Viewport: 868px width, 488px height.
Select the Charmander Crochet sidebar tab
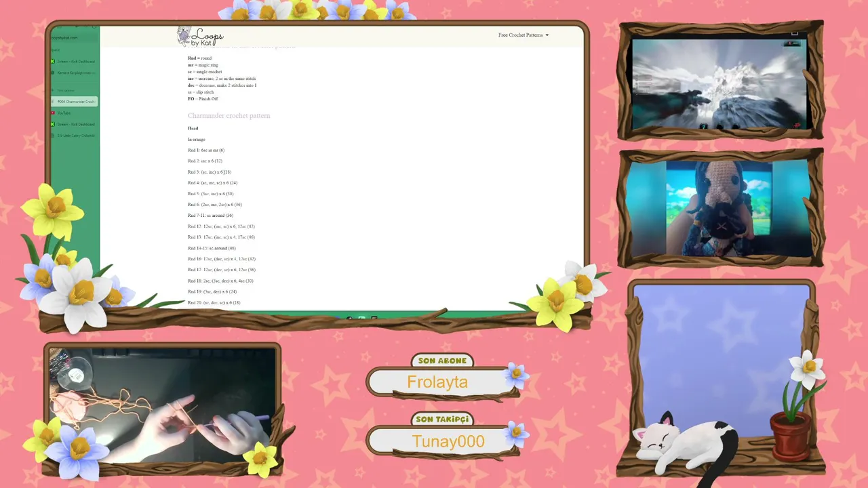click(x=74, y=102)
